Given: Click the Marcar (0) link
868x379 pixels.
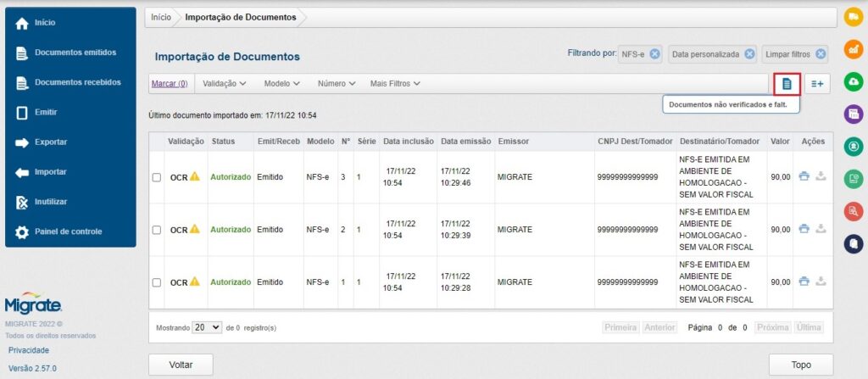Looking at the screenshot, I should pos(169,84).
